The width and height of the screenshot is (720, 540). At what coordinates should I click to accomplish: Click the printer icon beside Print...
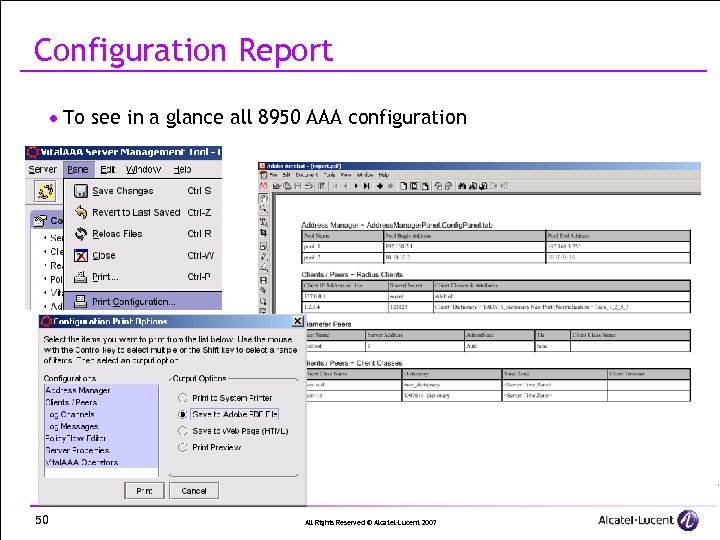point(81,277)
